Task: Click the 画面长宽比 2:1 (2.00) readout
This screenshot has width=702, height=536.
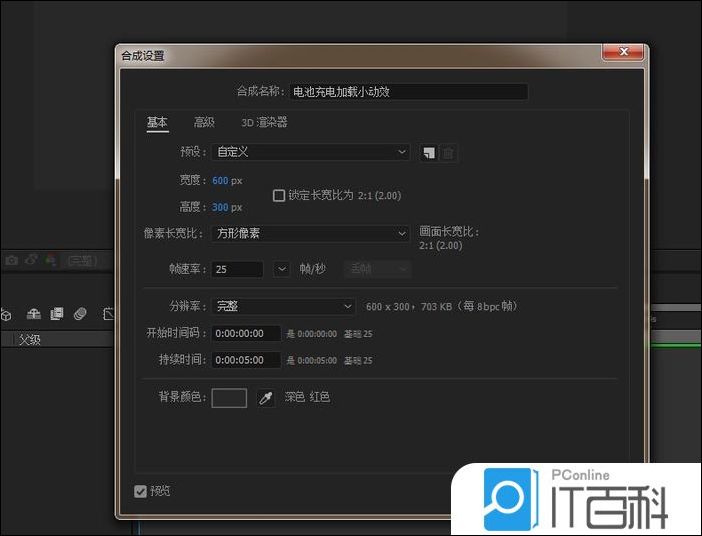Action: pyautogui.click(x=449, y=239)
